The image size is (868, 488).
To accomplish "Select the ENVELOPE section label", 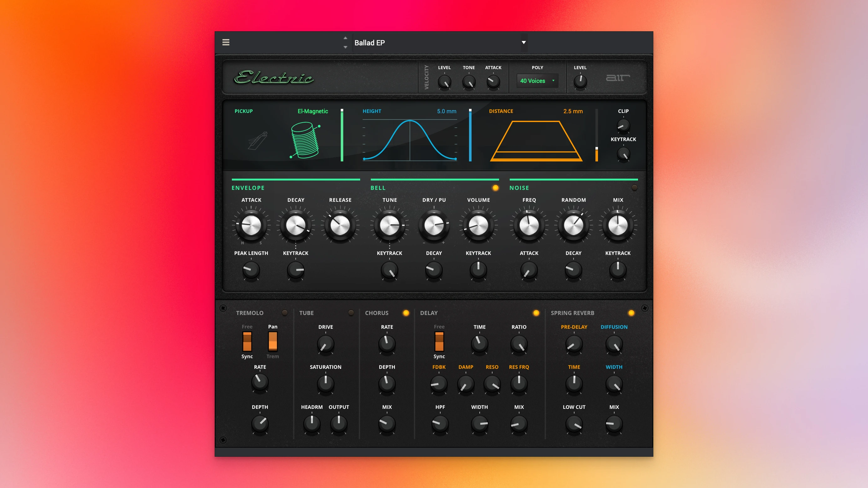I will pos(248,188).
